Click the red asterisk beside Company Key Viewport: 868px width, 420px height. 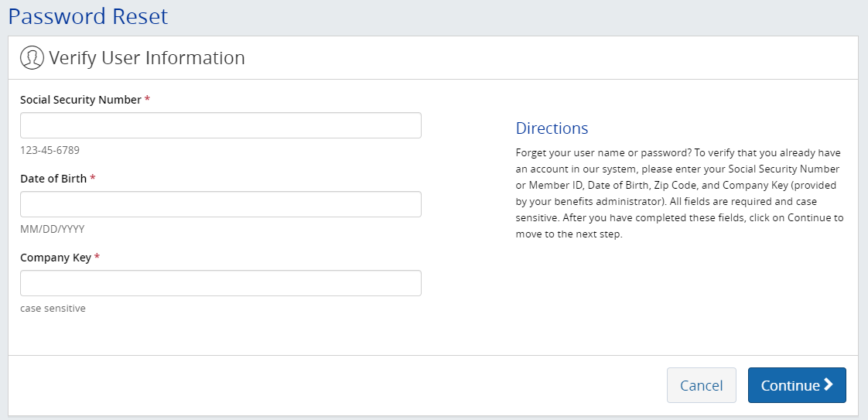point(97,258)
